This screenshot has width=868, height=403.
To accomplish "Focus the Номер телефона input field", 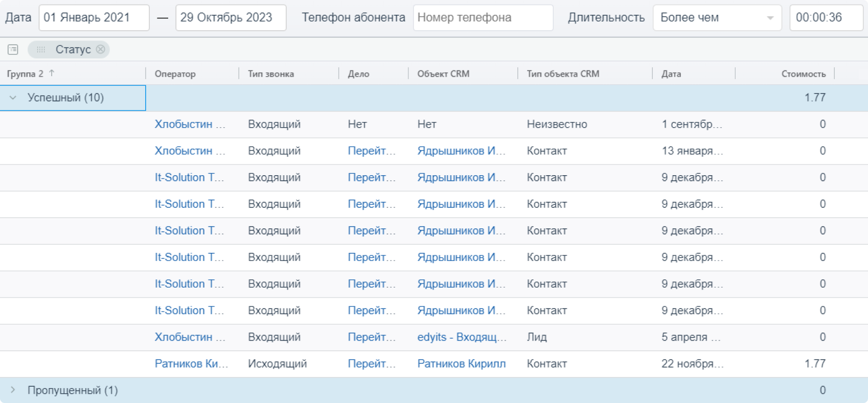I will tap(483, 18).
